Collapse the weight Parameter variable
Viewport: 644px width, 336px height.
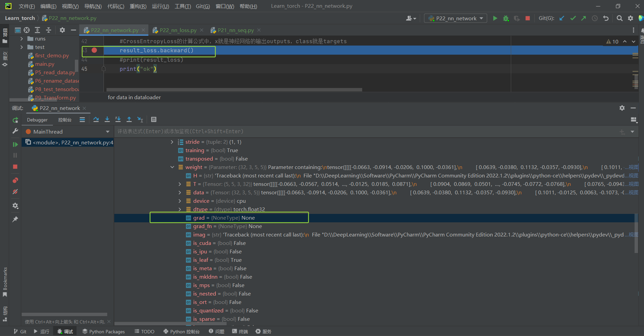[x=172, y=167]
